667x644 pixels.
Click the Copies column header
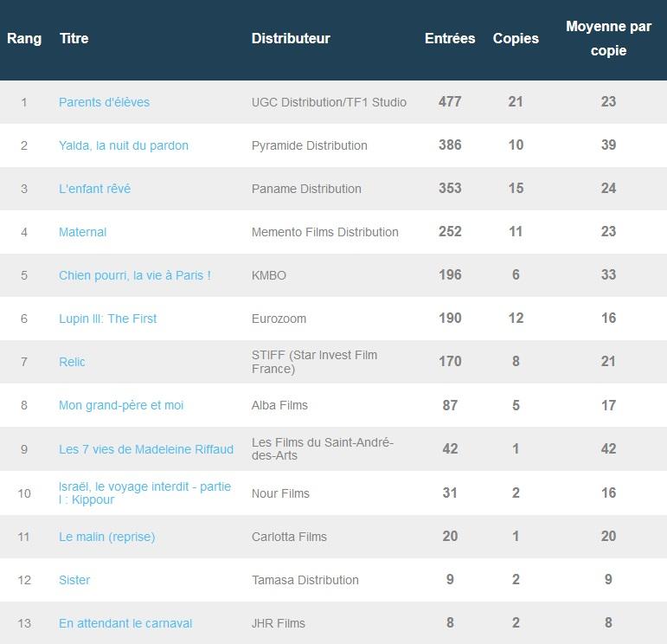(516, 38)
